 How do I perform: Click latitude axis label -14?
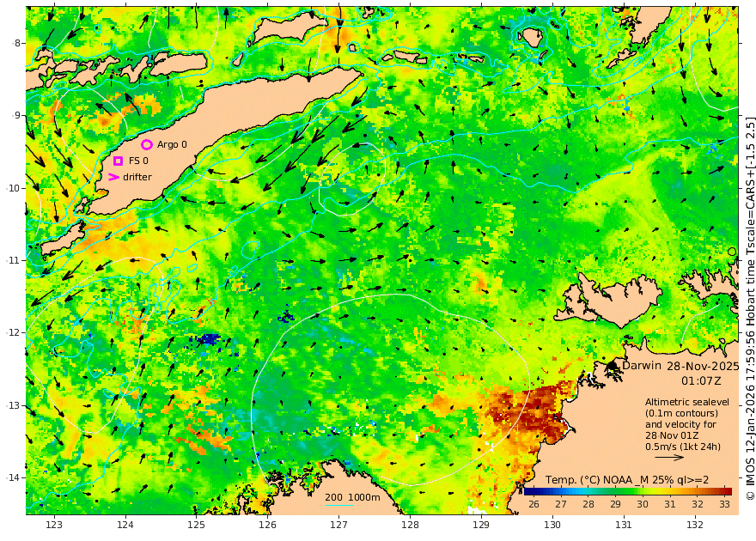13,477
